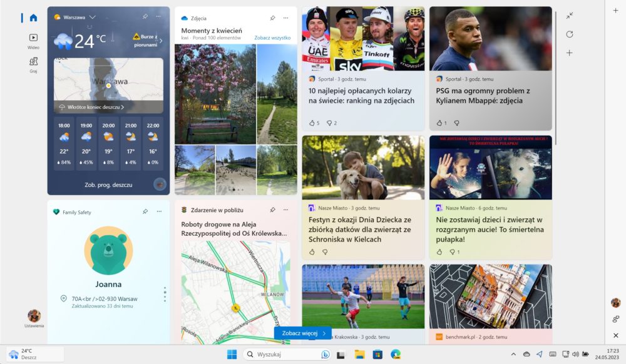Collapse the widgets board view
626x364 pixels.
570,15
